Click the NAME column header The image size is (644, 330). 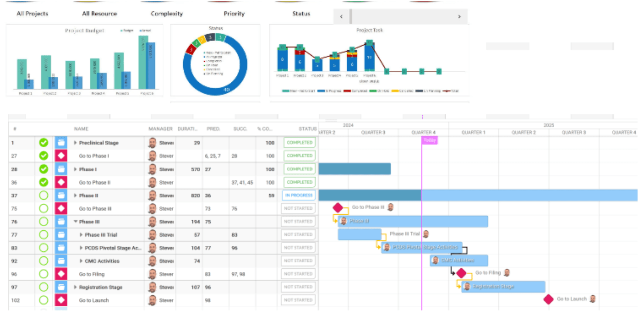pos(81,129)
